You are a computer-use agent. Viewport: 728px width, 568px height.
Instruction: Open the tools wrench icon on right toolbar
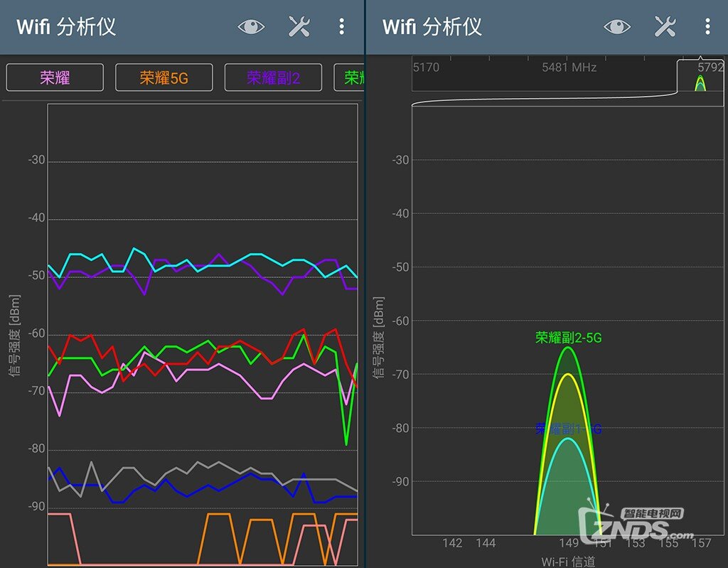(x=664, y=26)
